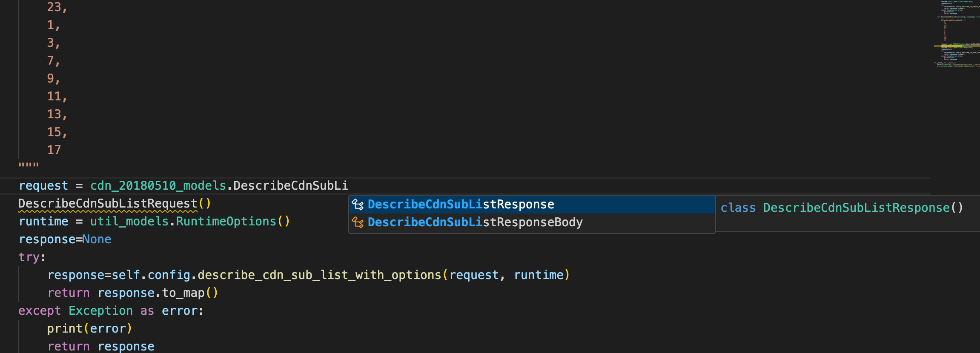Click the class DescribeCdnSubListResponse details panel

(841, 208)
